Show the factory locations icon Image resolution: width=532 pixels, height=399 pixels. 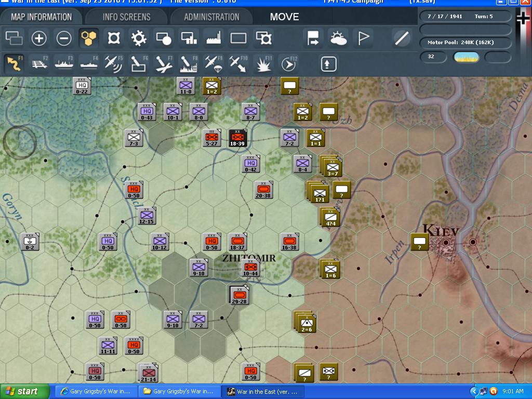[214, 38]
